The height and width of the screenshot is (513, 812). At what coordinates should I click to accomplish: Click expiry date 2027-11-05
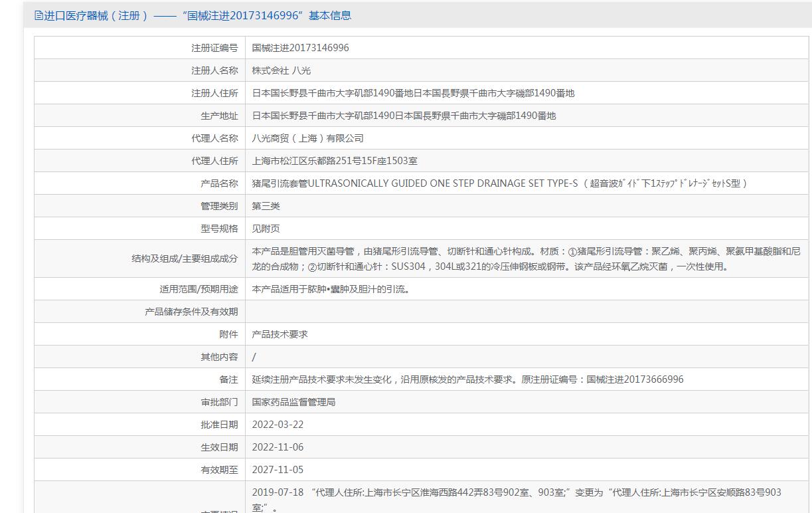pos(278,470)
